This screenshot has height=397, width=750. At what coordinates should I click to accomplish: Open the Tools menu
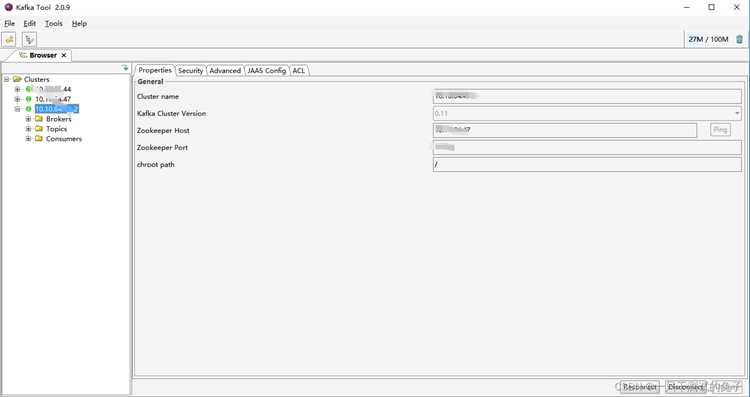tap(54, 23)
